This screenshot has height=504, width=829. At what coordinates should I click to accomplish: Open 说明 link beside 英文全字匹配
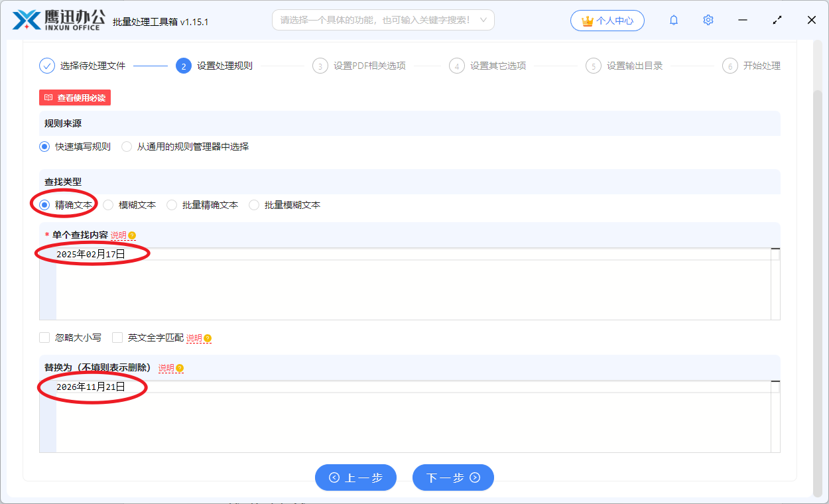click(194, 338)
